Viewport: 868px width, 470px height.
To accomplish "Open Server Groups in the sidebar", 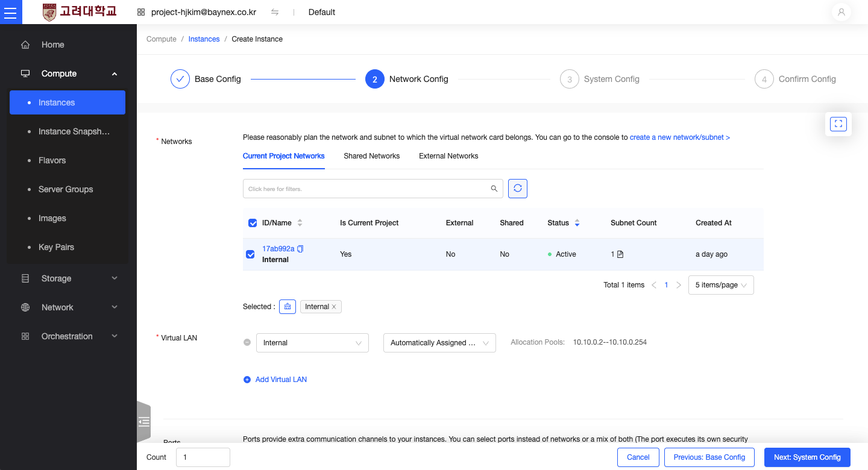I will click(x=68, y=189).
